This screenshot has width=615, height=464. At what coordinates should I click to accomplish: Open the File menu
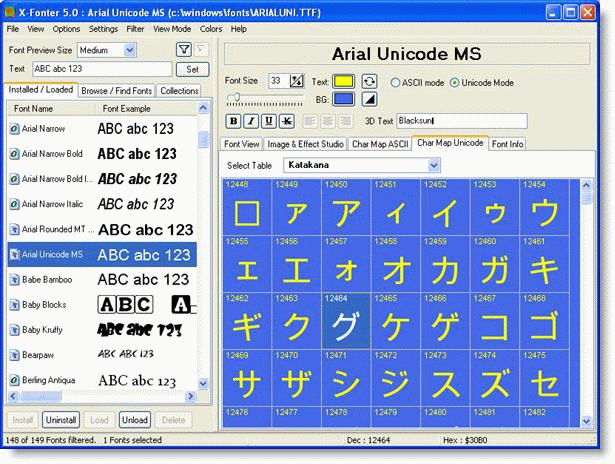tap(13, 29)
